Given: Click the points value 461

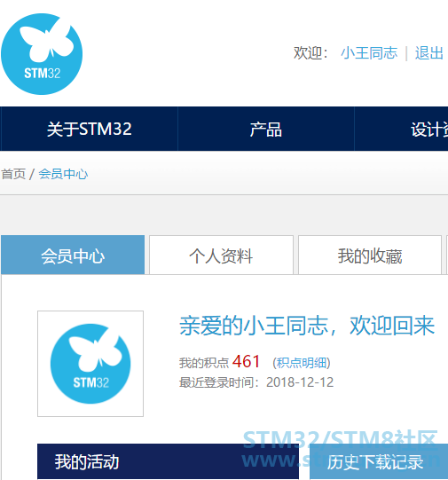Looking at the screenshot, I should [x=246, y=361].
